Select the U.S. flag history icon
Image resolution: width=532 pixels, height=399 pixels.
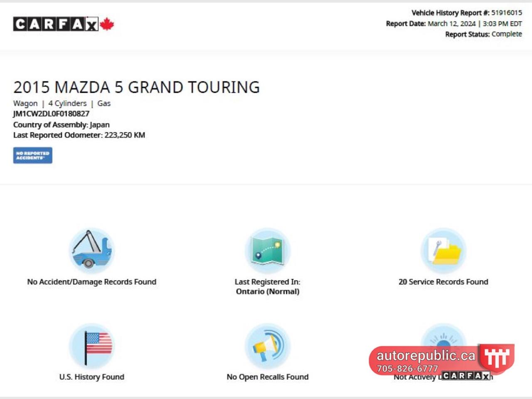click(x=91, y=346)
